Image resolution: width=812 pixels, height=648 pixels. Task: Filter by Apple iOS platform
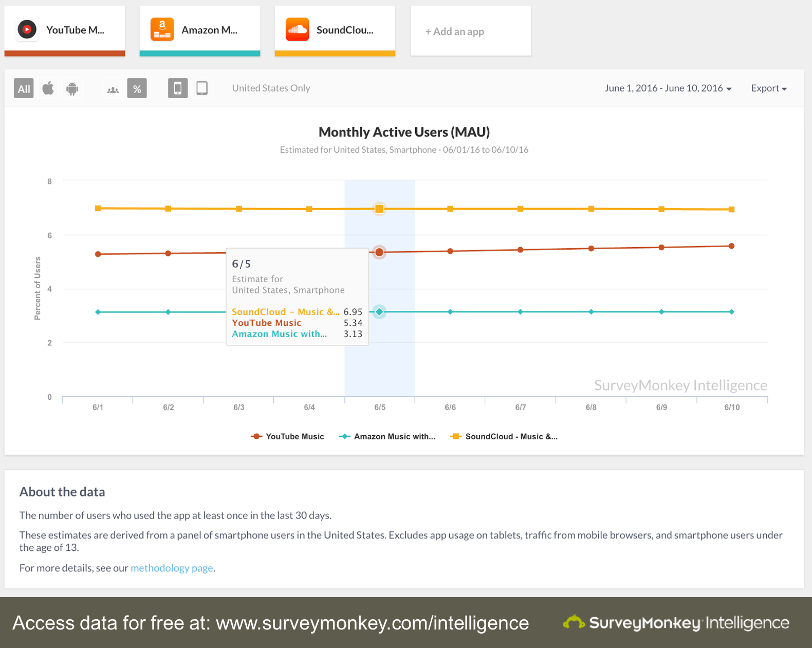pyautogui.click(x=48, y=88)
